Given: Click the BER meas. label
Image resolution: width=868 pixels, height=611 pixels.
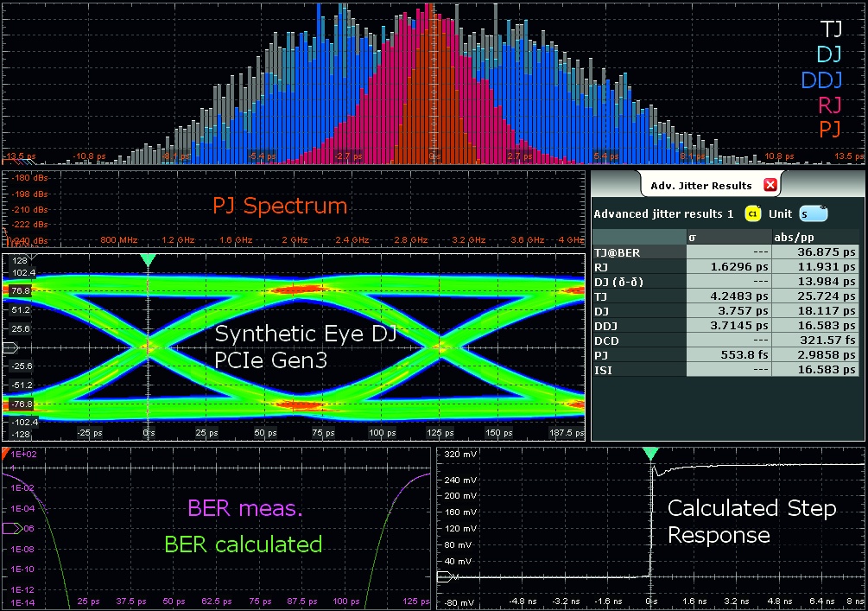Looking at the screenshot, I should (245, 508).
